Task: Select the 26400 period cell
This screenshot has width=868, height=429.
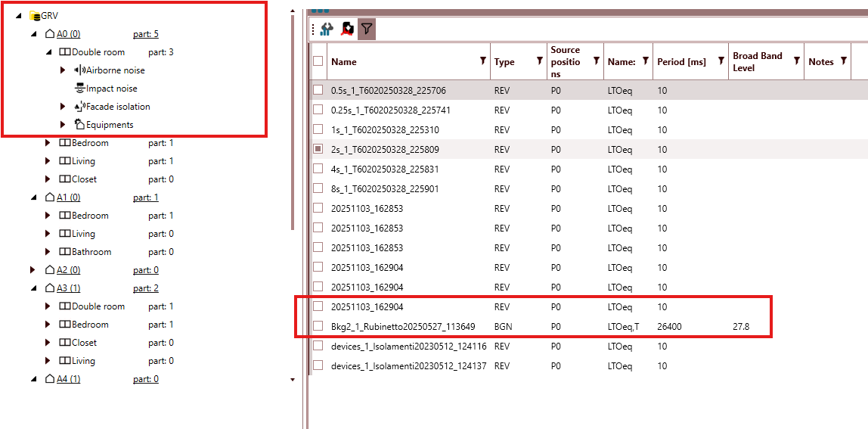Action: (669, 326)
